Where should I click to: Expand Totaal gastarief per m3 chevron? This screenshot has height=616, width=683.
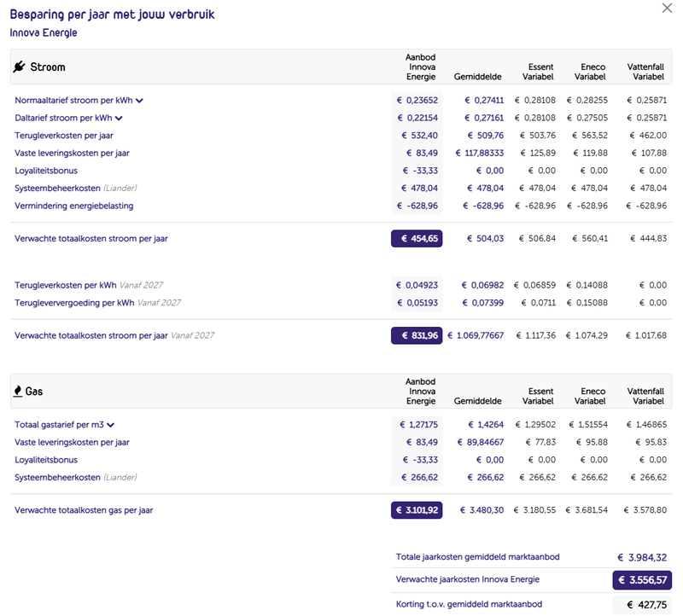point(111,425)
